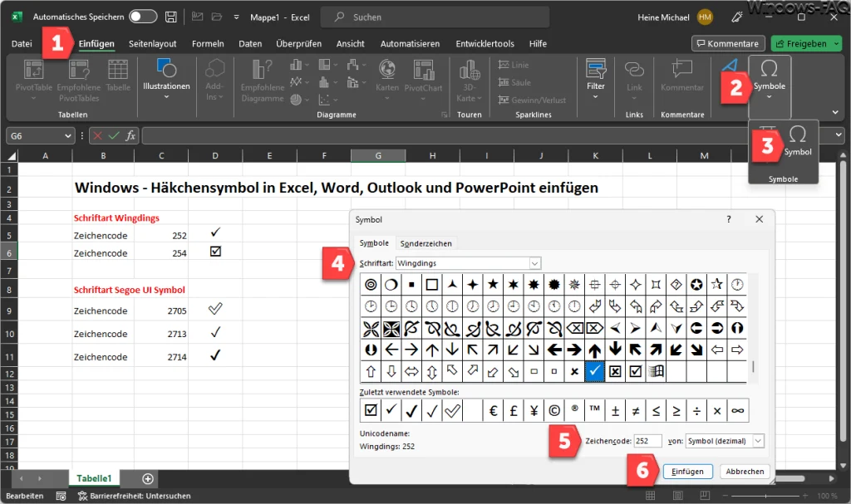Click the Linie sparkline option
The width and height of the screenshot is (851, 504).
point(514,65)
